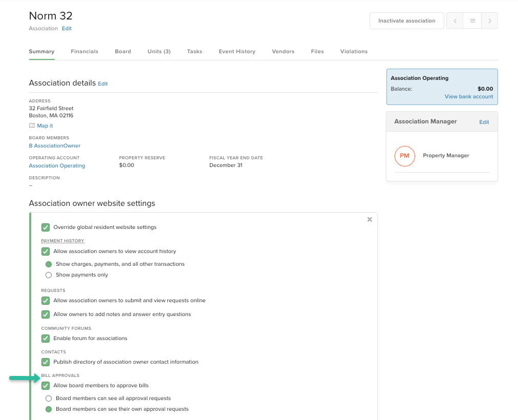
Task: Toggle Allow association owners to view account history
Action: coord(46,251)
